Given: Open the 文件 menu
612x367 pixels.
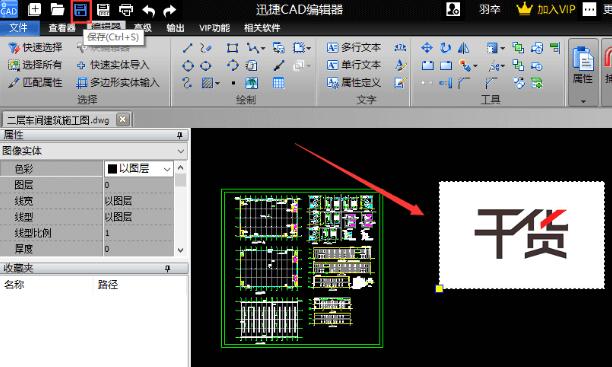Looking at the screenshot, I should point(19,28).
